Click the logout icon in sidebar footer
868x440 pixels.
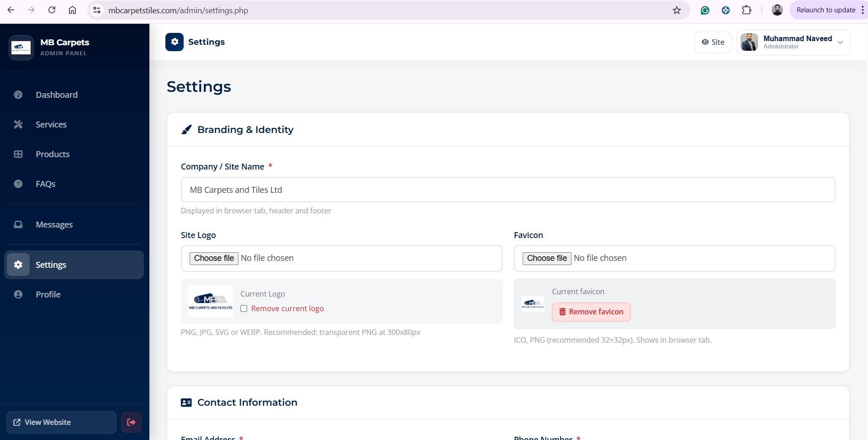coord(131,422)
